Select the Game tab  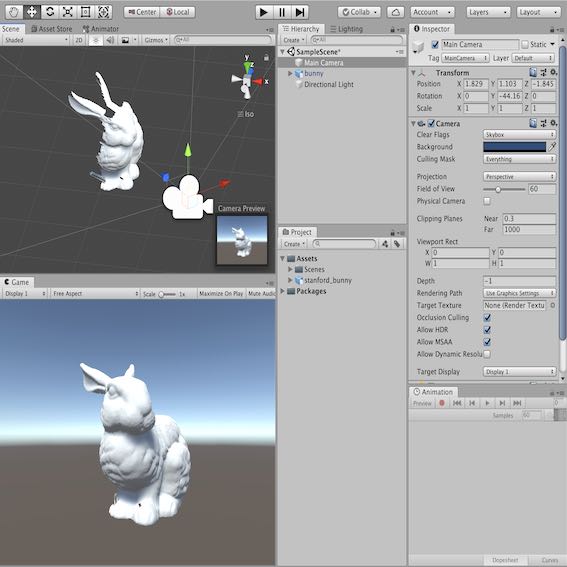[x=17, y=282]
